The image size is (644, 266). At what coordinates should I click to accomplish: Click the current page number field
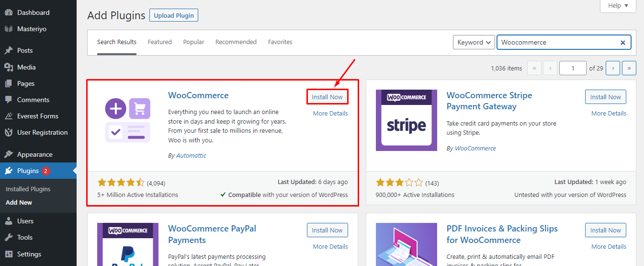click(x=573, y=68)
